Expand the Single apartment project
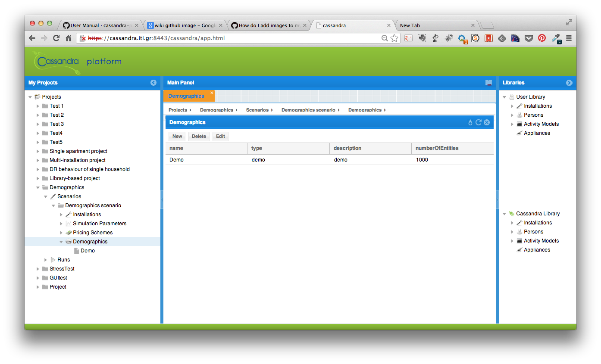The image size is (601, 364). point(38,151)
